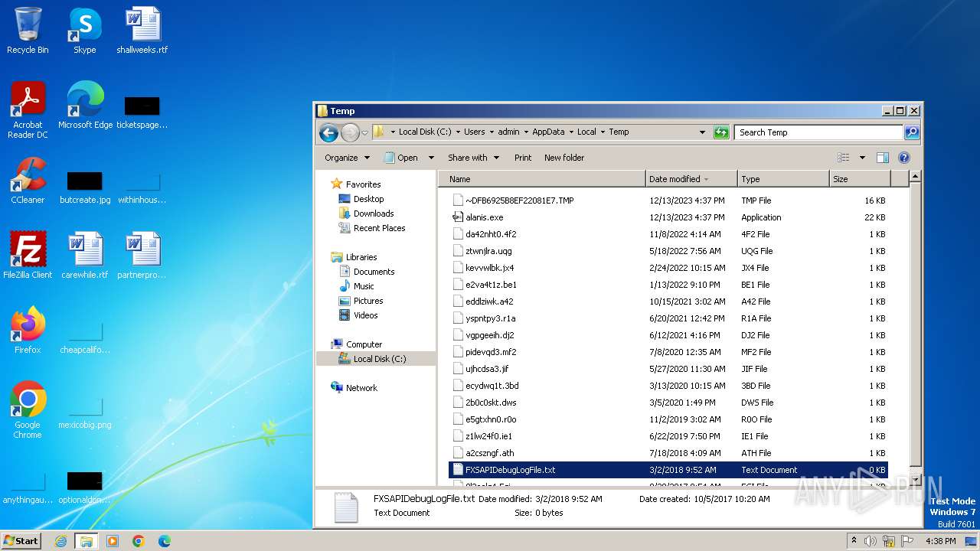Select carewhile.rtf on the desktop
This screenshot has width=980, height=551.
click(85, 255)
